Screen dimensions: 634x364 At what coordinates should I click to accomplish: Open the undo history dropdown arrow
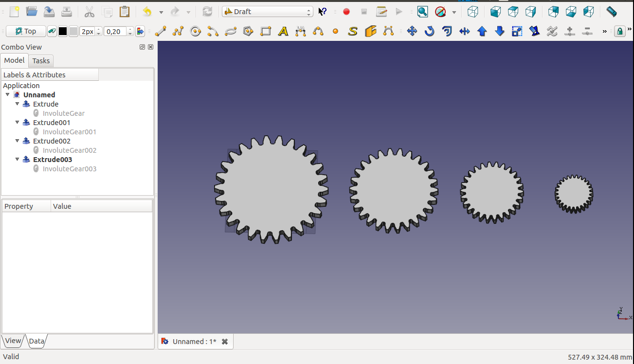coord(161,12)
